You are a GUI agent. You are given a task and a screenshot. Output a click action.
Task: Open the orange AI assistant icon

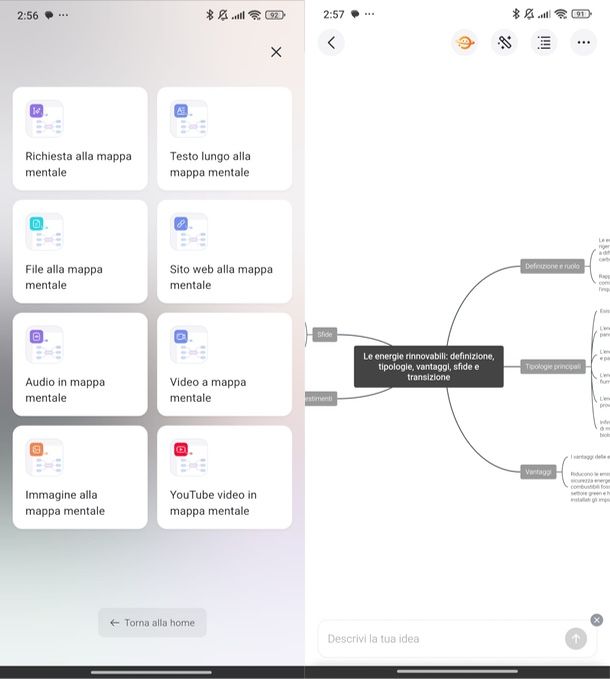465,42
